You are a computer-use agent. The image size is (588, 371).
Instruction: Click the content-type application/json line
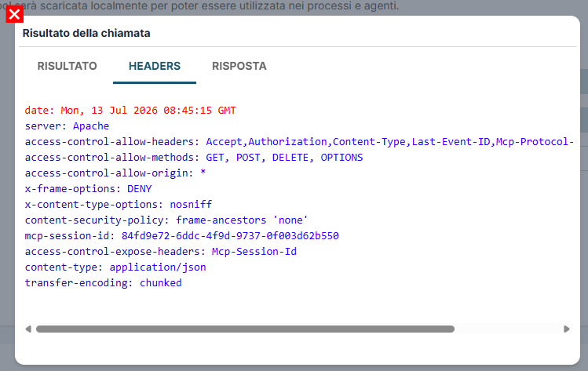(x=115, y=267)
